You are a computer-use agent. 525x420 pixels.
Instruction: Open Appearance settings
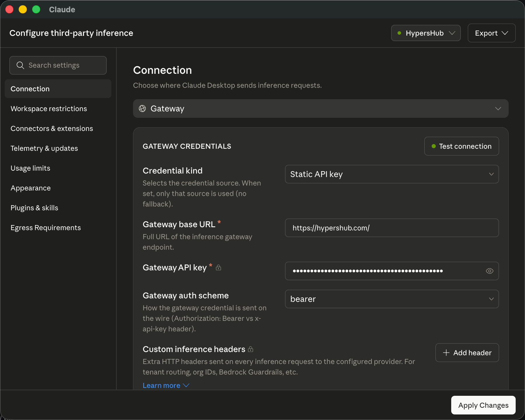click(58, 188)
